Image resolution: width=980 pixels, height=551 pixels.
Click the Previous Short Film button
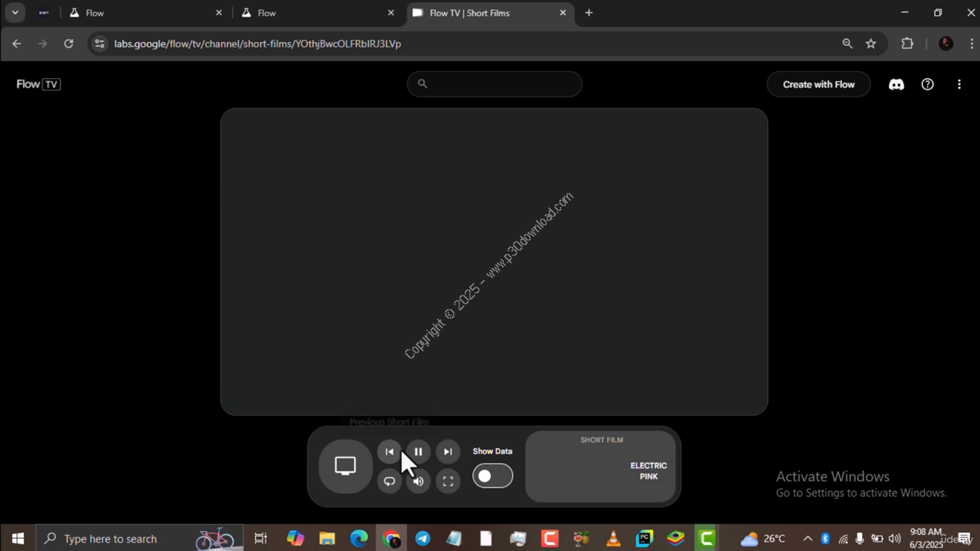389,452
